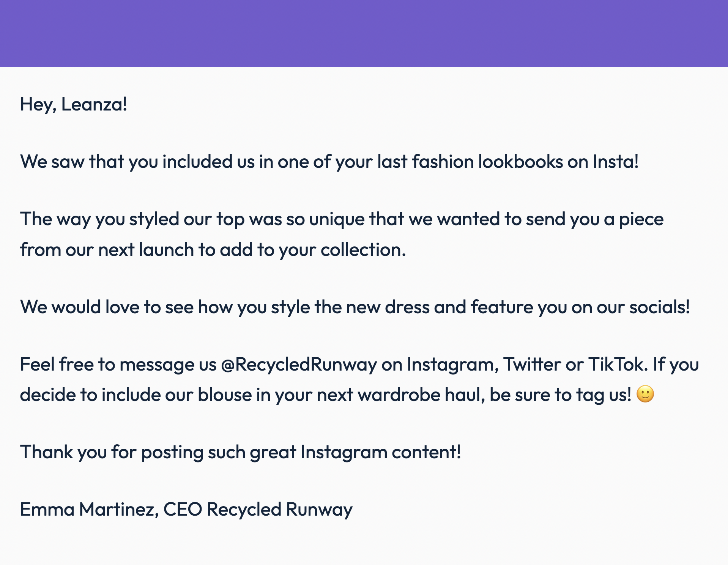The image size is (728, 565).
Task: Click the phrase 'wardrobe haul' in the message
Action: click(421, 395)
